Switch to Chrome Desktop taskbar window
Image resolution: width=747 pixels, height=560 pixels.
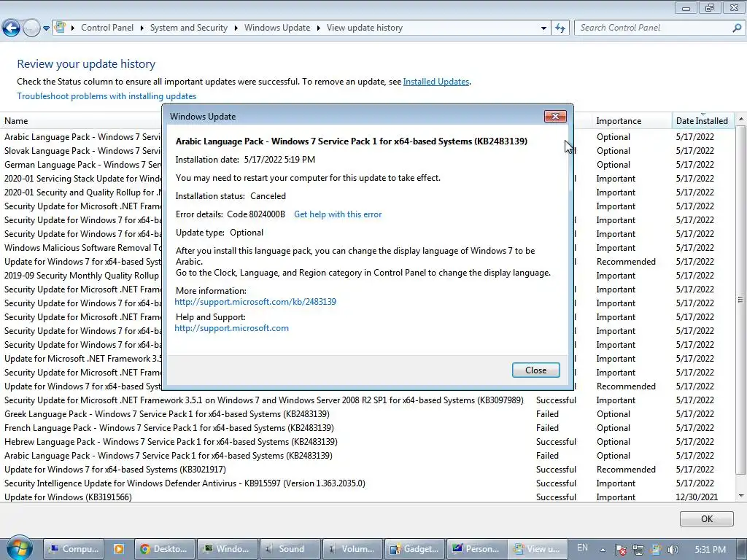[165, 549]
